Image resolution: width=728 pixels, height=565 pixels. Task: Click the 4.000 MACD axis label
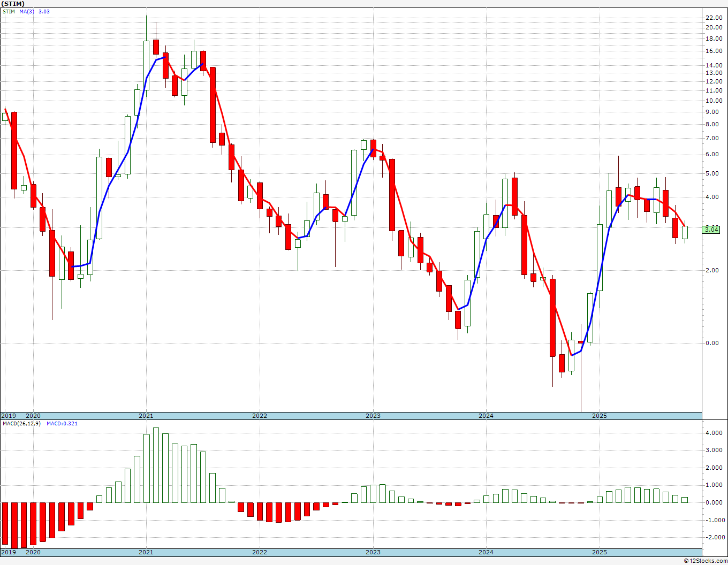(x=714, y=433)
